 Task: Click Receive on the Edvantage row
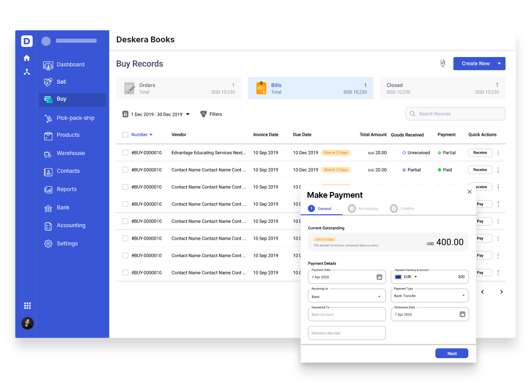click(x=480, y=153)
